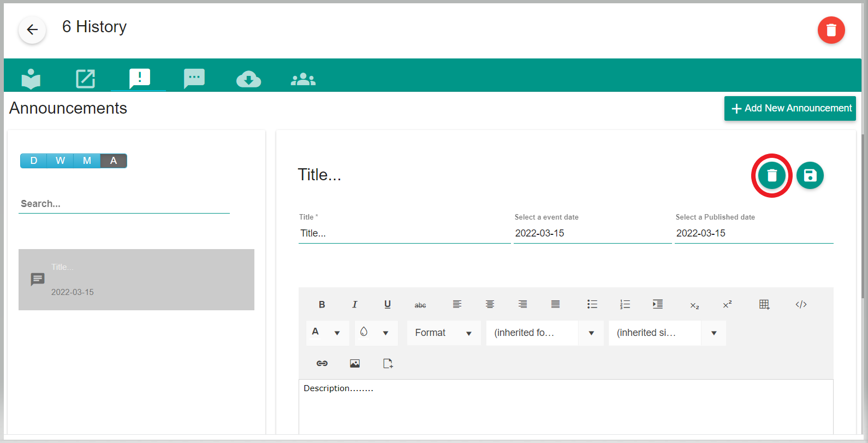Insert a table in the editor

pyautogui.click(x=764, y=305)
